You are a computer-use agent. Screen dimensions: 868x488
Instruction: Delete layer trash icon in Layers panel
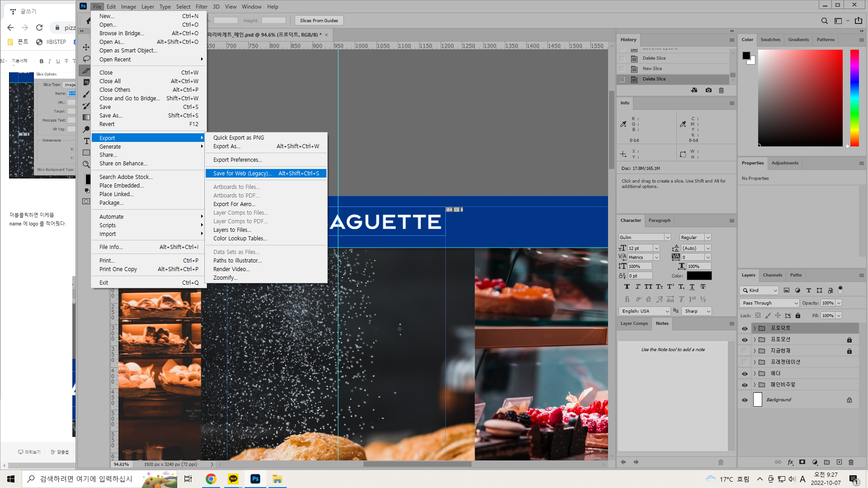851,462
